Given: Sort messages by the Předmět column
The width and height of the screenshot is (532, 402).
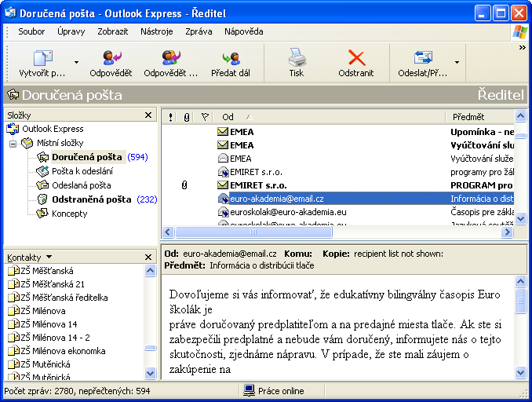Looking at the screenshot, I should [480, 117].
